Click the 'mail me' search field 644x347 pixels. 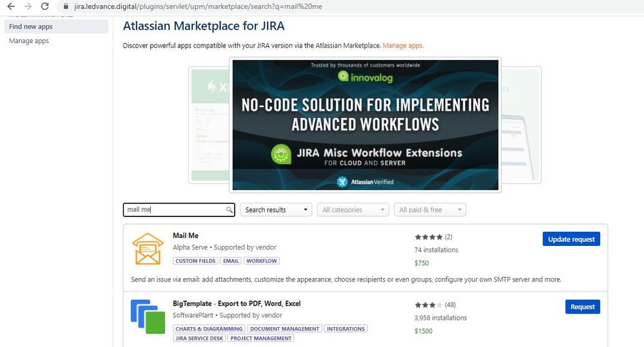[x=179, y=210]
